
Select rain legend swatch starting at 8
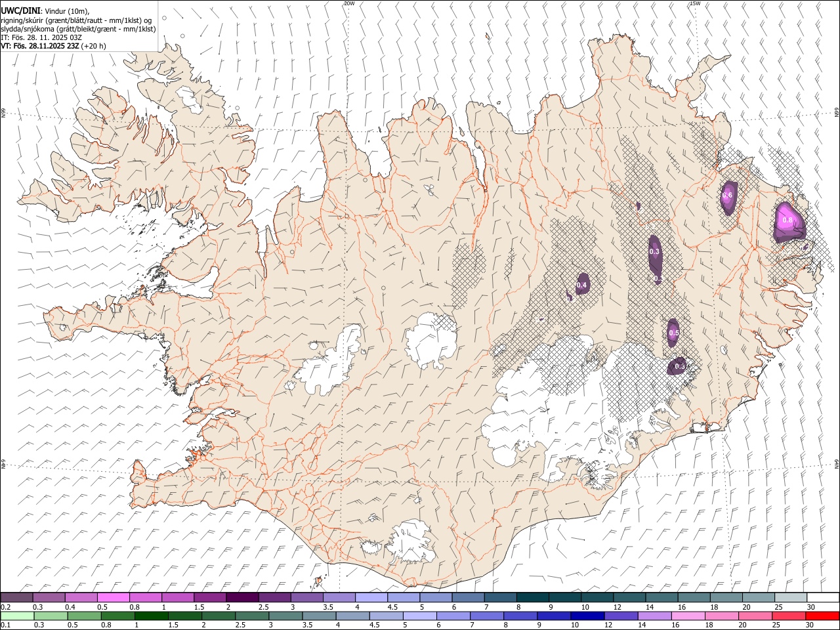coord(520,616)
